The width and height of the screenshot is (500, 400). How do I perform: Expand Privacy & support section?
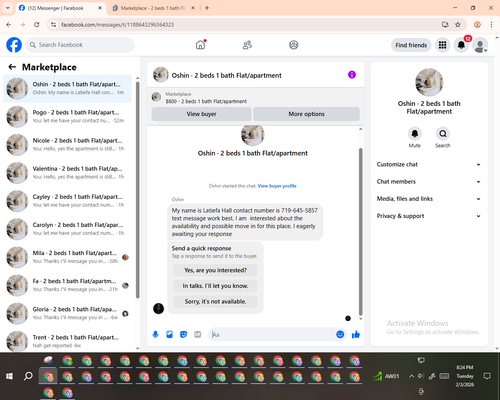(429, 216)
